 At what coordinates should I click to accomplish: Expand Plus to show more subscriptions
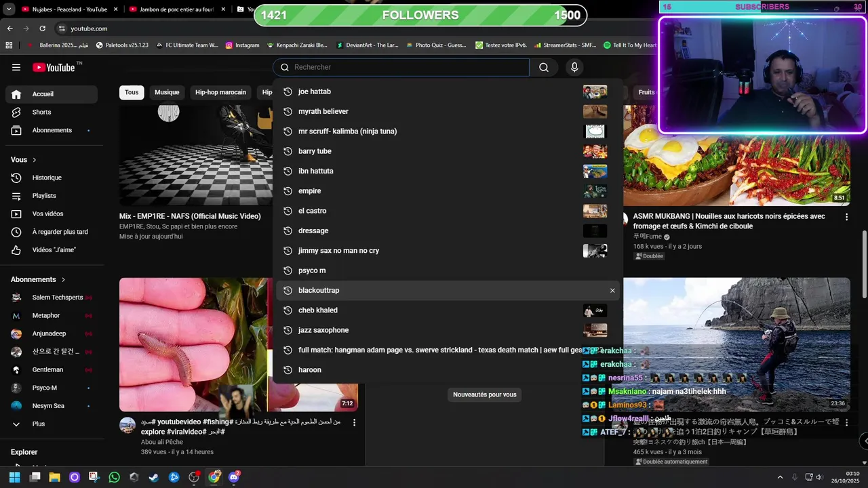[52, 424]
